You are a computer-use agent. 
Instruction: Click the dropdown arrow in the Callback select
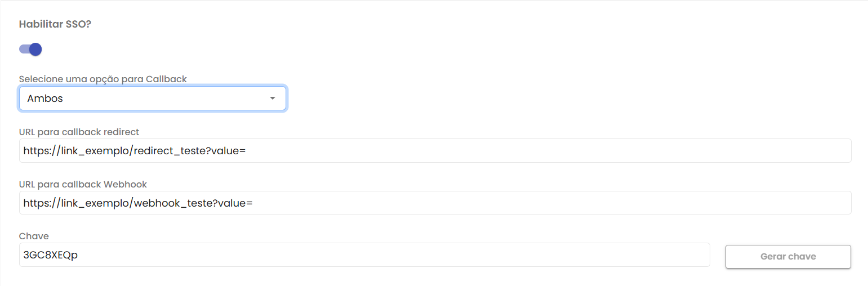tap(273, 99)
